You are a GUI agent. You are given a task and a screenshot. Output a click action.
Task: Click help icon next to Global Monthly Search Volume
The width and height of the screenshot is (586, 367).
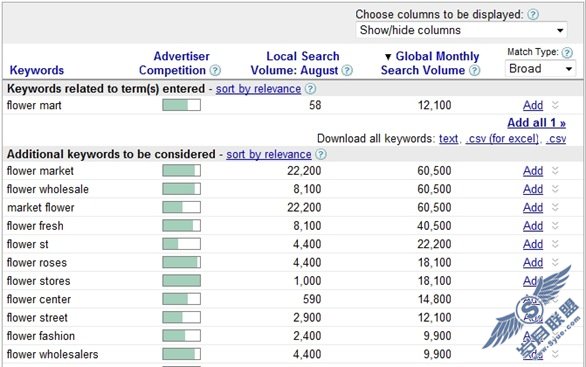click(x=474, y=70)
